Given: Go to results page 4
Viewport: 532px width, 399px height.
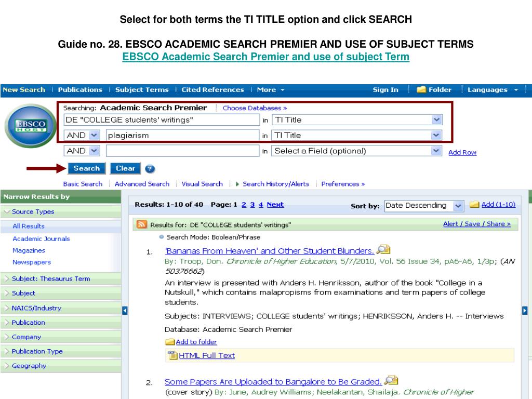Looking at the screenshot, I should (261, 205).
